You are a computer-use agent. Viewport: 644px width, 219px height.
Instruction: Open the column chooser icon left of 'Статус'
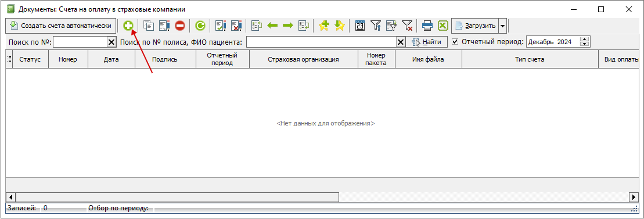tap(9, 59)
